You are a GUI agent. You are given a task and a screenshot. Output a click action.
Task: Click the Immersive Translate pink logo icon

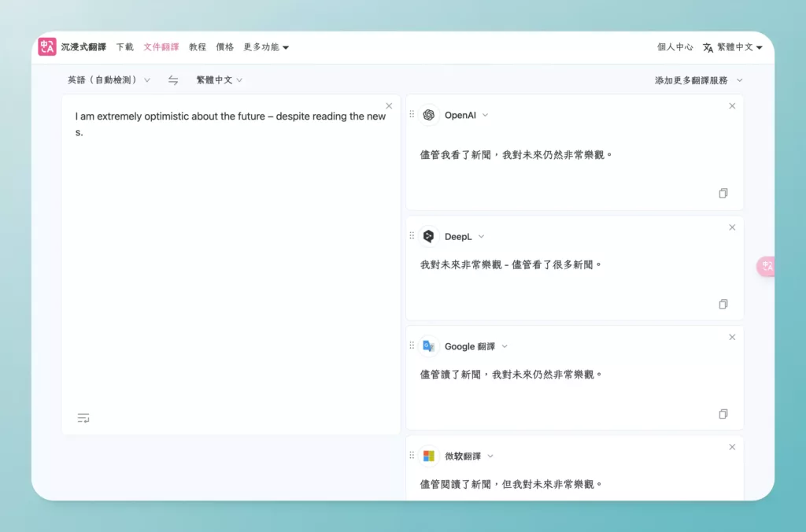pos(46,46)
